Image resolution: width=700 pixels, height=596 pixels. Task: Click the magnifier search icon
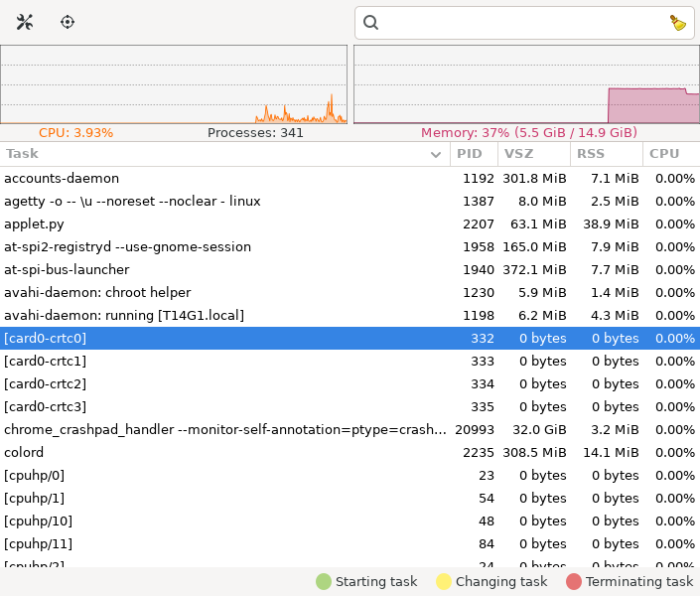(370, 22)
